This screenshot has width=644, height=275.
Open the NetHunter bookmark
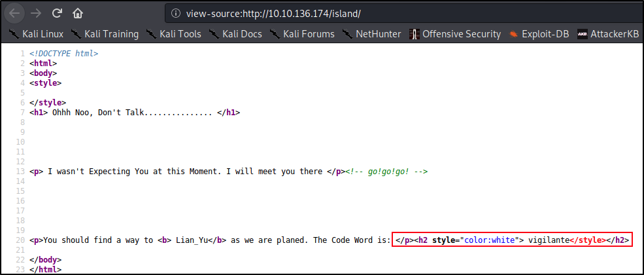pos(371,34)
